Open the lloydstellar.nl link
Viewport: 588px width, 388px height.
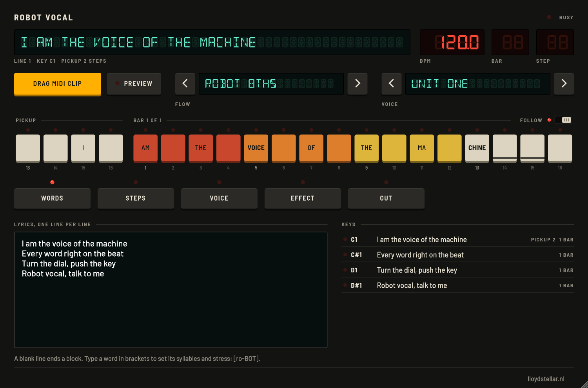(546, 379)
